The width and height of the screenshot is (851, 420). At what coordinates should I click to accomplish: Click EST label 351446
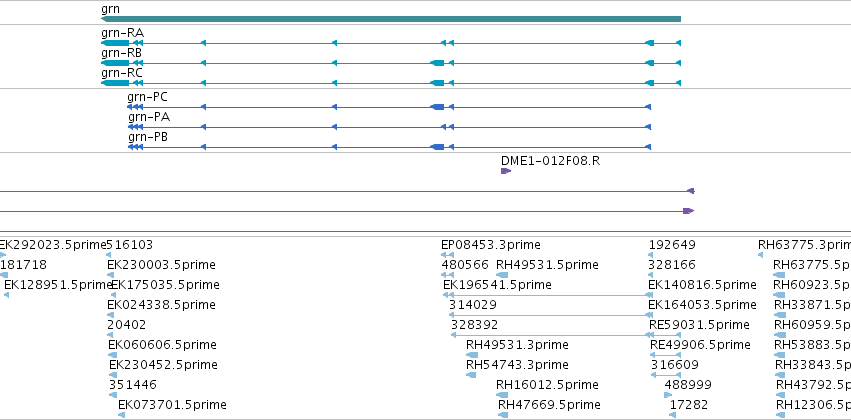133,385
